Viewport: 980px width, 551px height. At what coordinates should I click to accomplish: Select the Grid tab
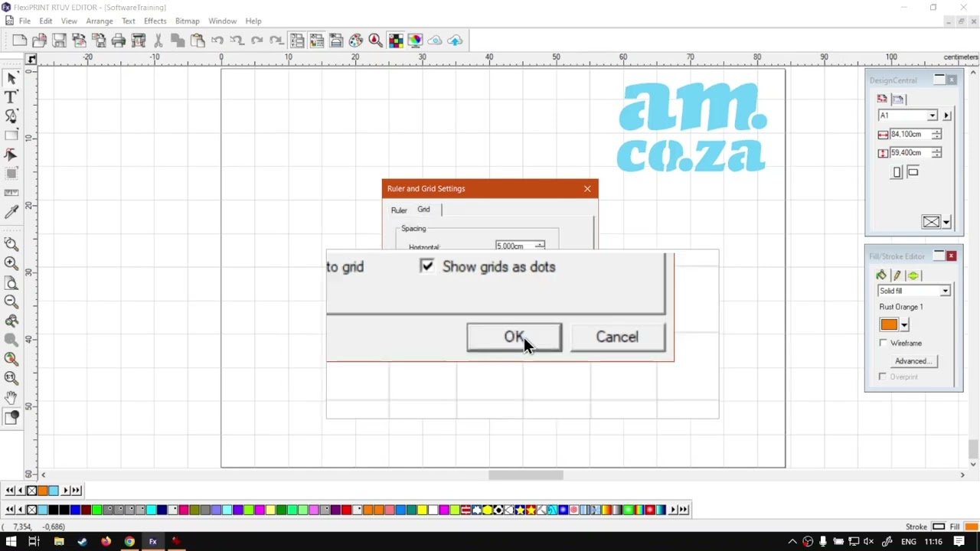point(423,209)
